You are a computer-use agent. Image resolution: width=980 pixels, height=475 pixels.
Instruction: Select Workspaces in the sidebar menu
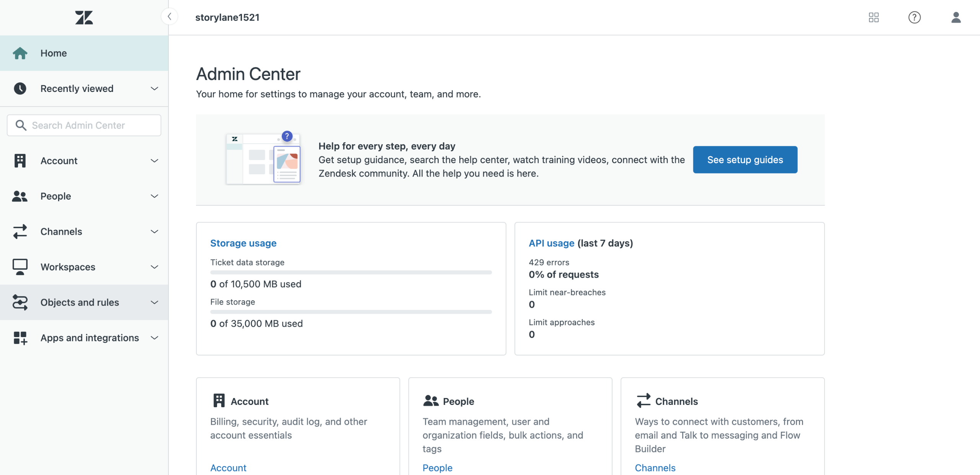tap(68, 267)
